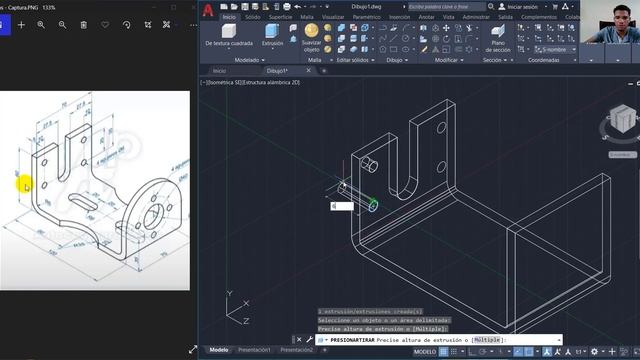Toggle ortho mode in status bar

472,352
